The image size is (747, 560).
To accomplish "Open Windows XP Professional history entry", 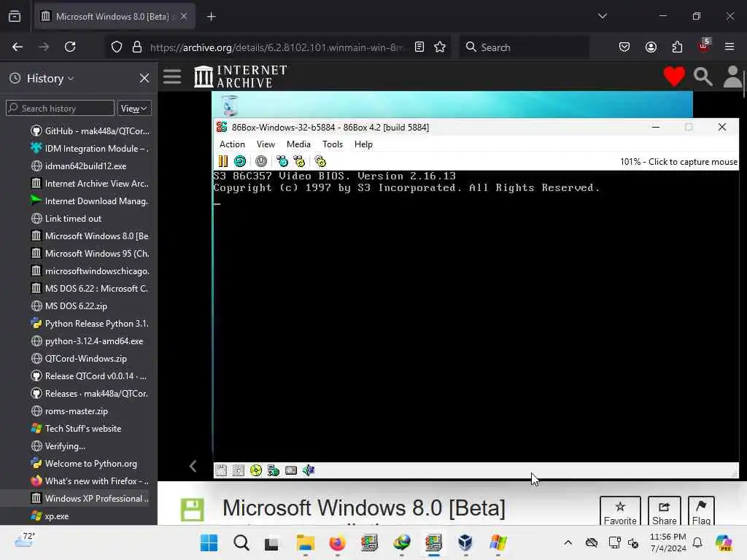I will pos(90,499).
